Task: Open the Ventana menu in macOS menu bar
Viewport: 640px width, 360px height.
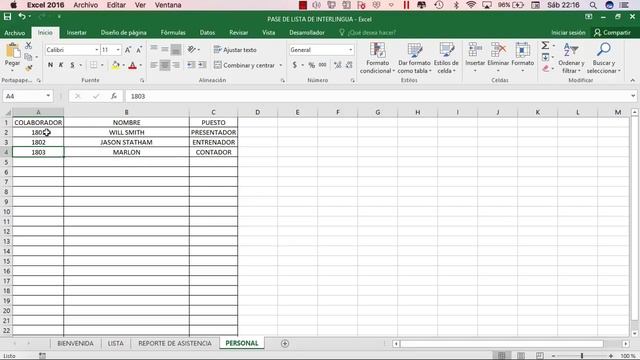Action: coord(168,5)
